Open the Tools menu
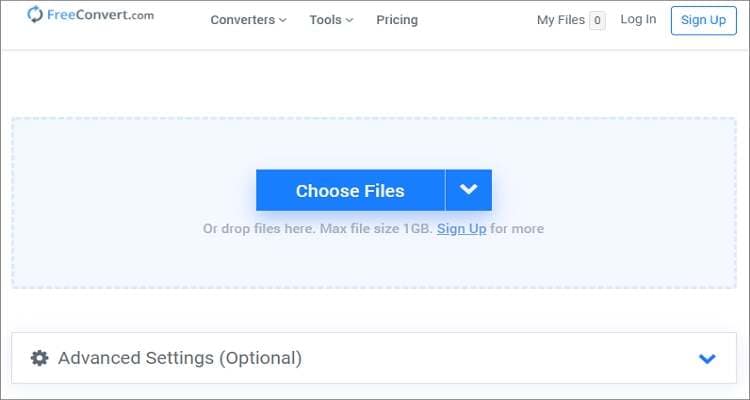The image size is (750, 400). [325, 20]
